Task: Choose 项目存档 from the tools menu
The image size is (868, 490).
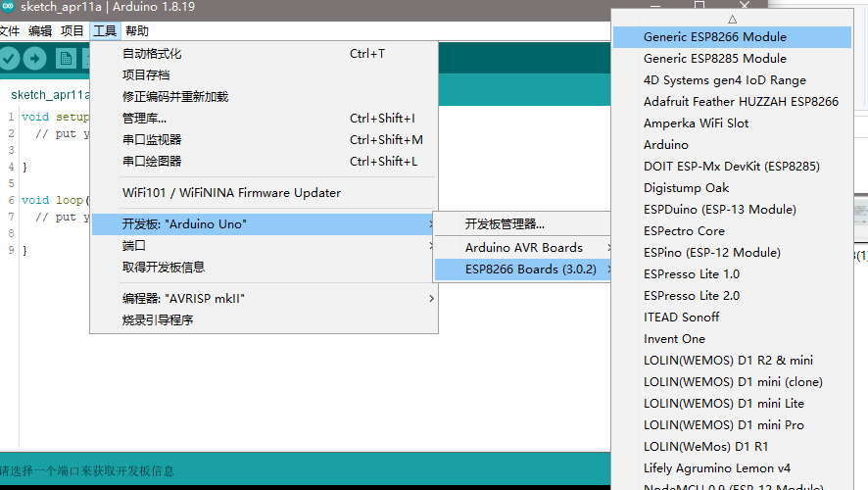Action: pos(265,74)
